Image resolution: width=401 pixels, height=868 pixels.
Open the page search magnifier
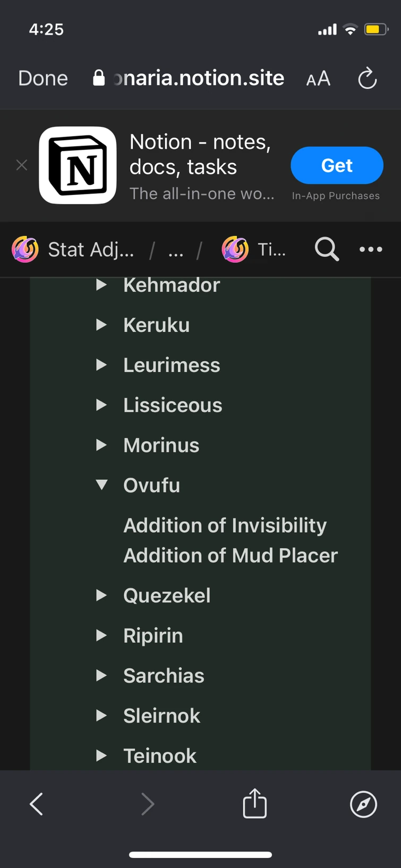click(327, 249)
